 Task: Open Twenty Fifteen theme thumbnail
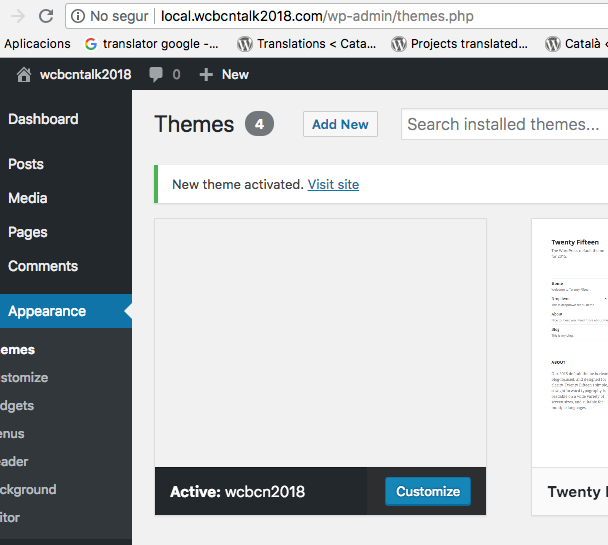click(x=570, y=343)
